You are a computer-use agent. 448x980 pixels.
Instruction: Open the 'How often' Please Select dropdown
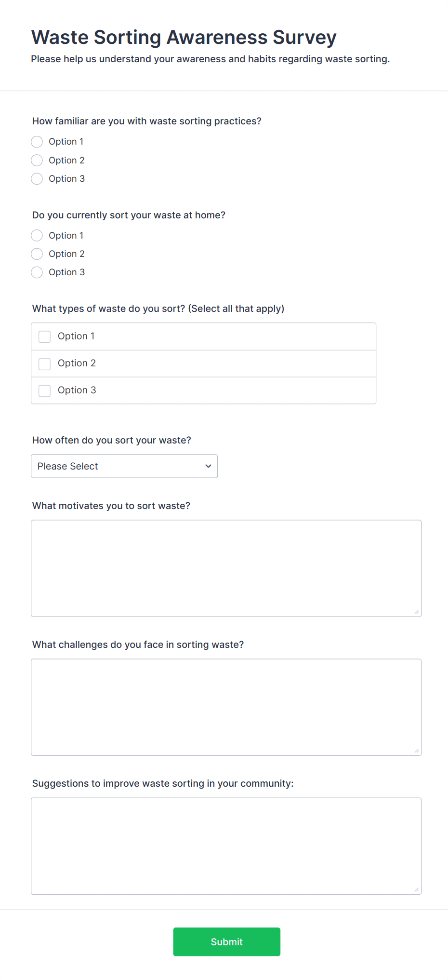click(x=124, y=466)
